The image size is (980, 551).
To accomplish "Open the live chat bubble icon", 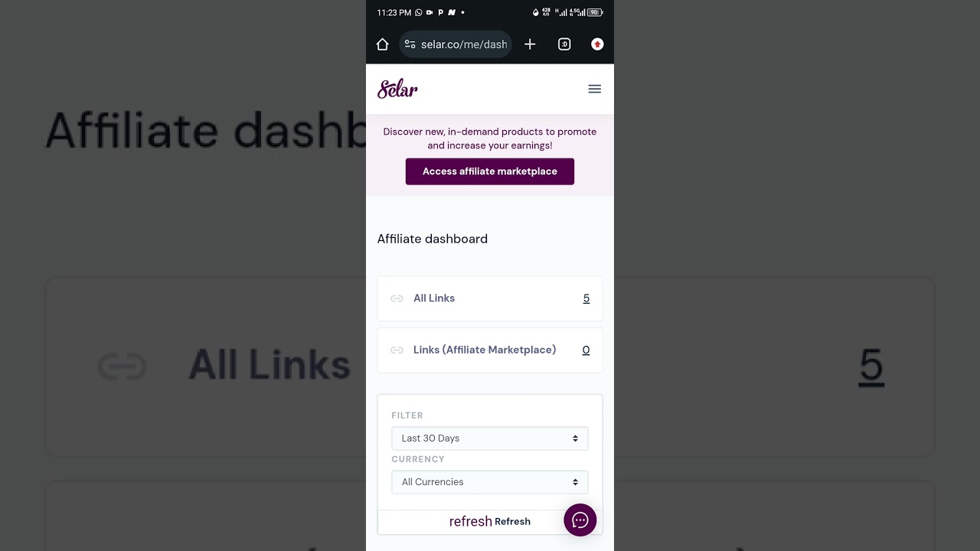I will point(580,520).
